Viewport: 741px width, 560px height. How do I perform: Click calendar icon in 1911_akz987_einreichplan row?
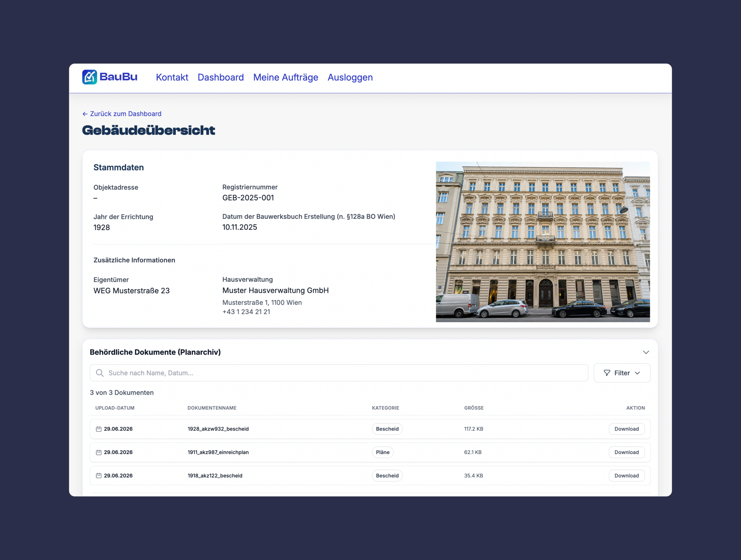pos(98,452)
